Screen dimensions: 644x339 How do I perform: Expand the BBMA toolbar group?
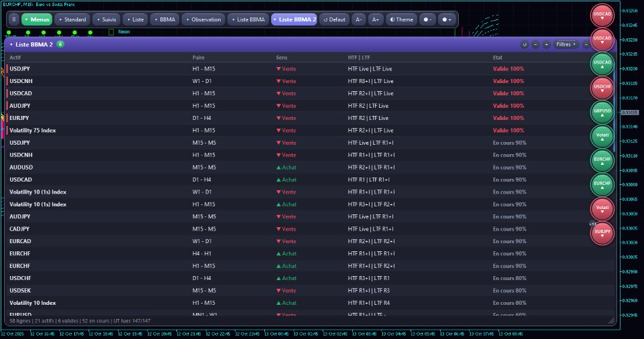click(x=165, y=19)
